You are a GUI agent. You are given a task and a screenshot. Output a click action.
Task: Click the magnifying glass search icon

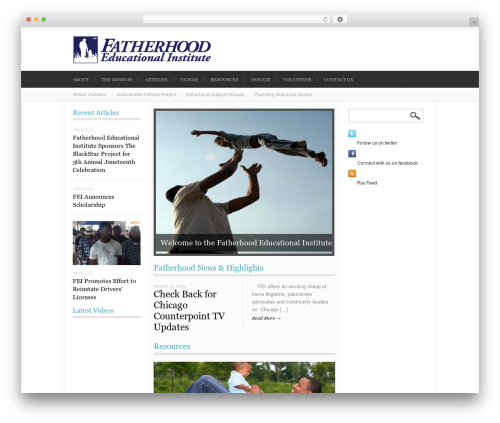point(415,116)
